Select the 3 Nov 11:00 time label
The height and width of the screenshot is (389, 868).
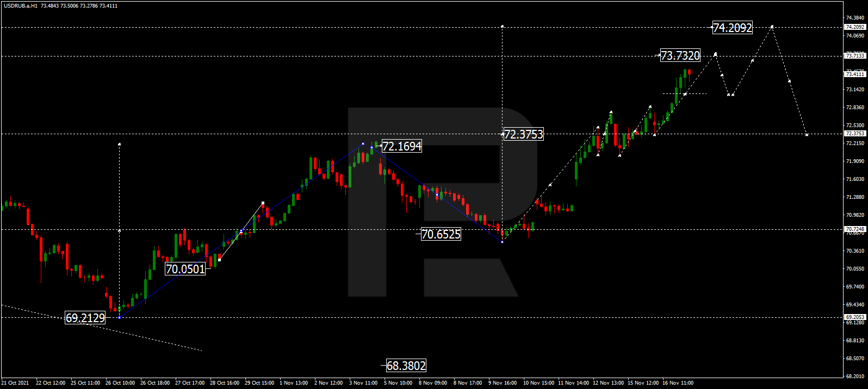coord(363,383)
